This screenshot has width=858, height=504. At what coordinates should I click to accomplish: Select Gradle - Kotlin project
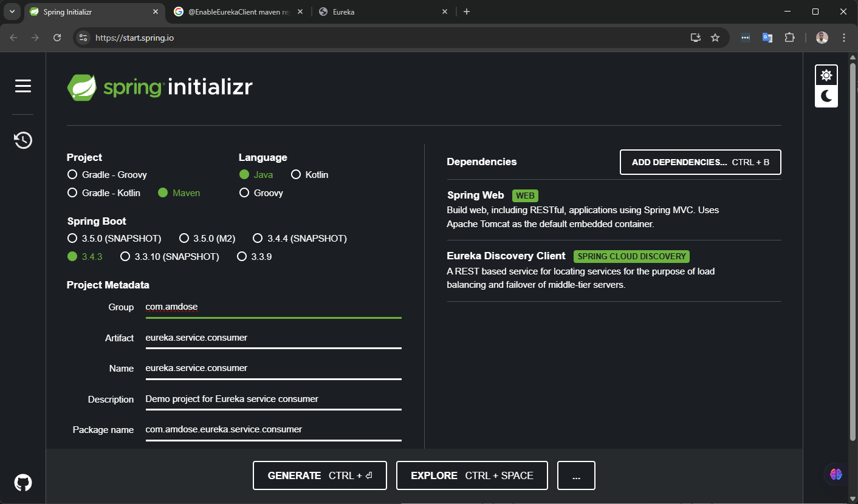104,193
